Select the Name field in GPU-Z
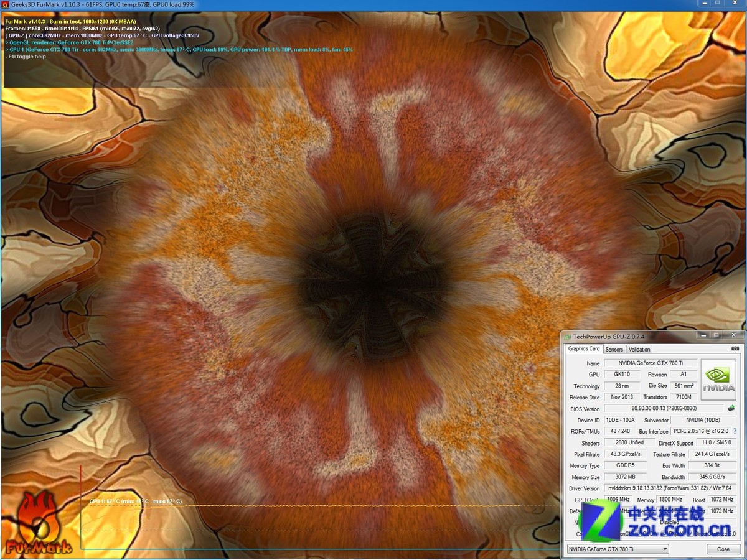 650,363
